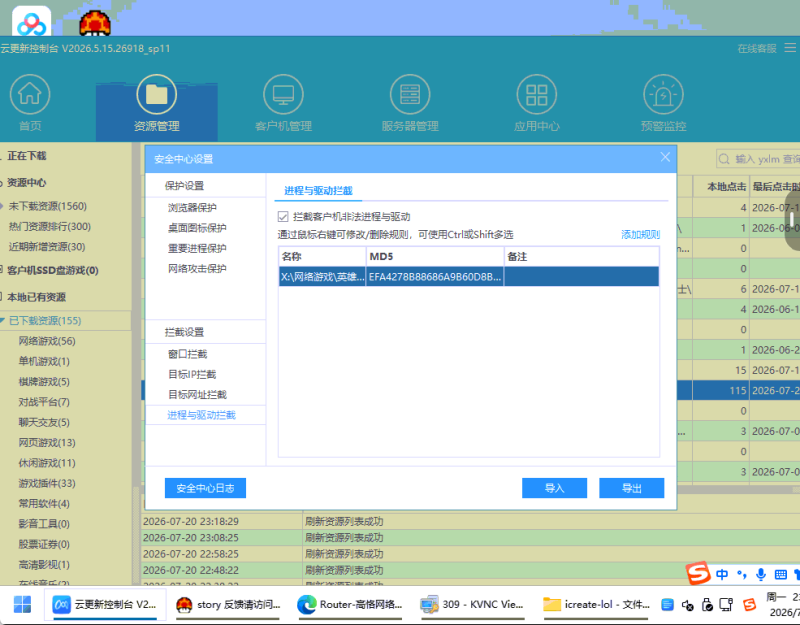The width and height of the screenshot is (800, 625).
Task: Select the 资源管理 folder icon
Action: click(x=156, y=94)
